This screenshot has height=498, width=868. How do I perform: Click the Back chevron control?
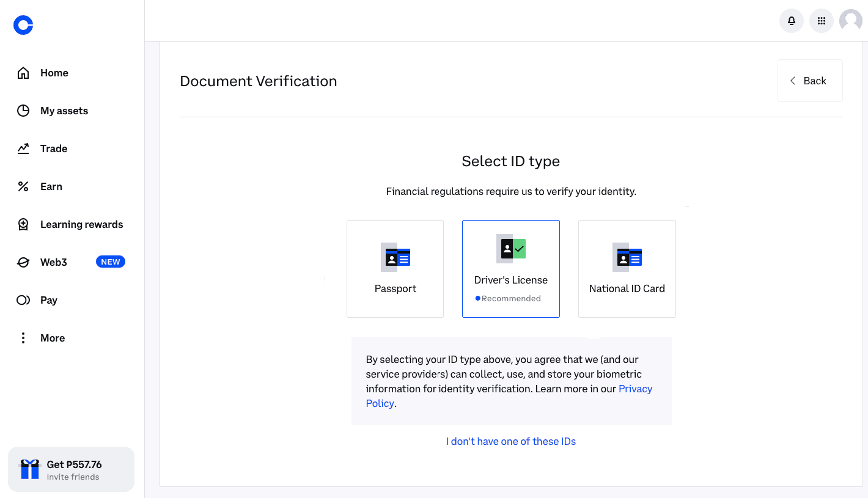(x=792, y=80)
